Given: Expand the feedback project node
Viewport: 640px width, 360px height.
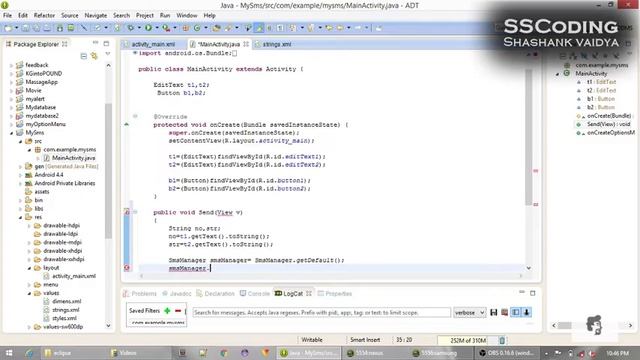Looking at the screenshot, I should (11, 65).
